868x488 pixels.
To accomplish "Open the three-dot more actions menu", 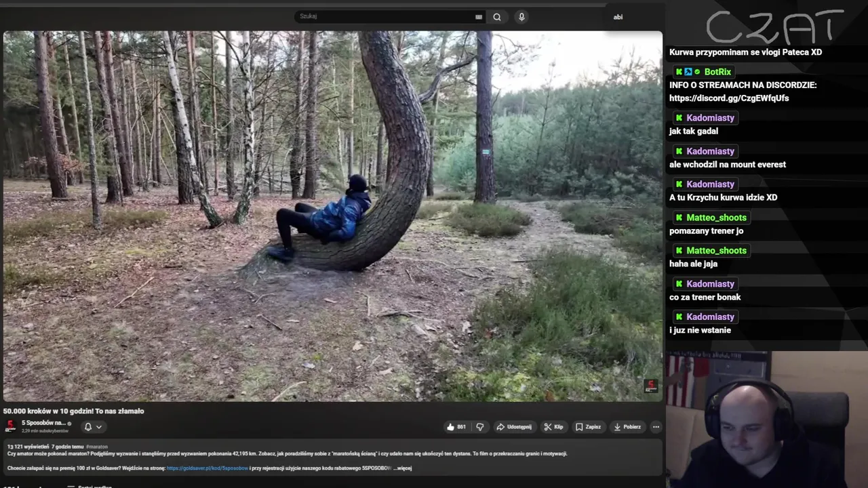I will (656, 427).
